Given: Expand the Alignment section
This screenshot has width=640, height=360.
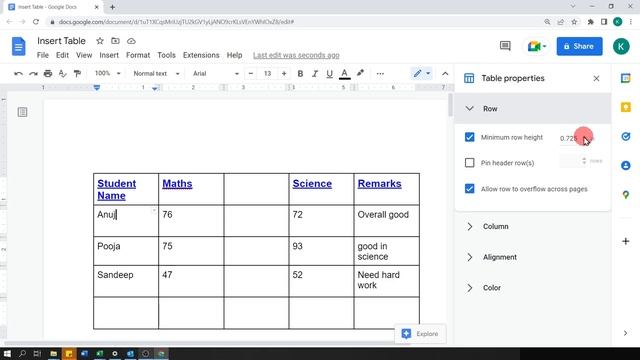Looking at the screenshot, I should coord(533,257).
